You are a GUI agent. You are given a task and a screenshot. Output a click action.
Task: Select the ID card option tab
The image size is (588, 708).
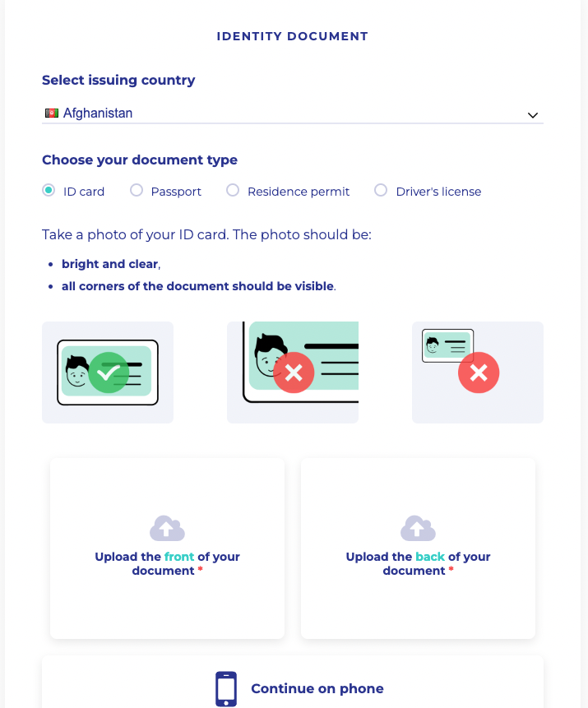48,190
